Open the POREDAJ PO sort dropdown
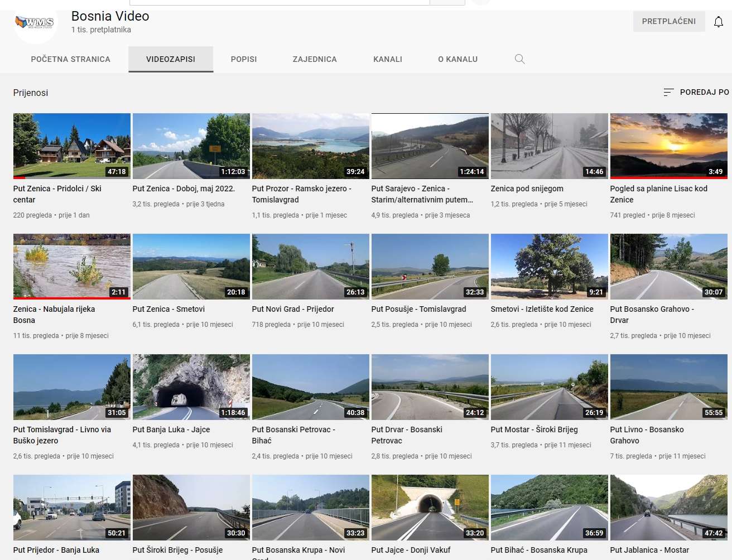Screen dimensions: 732x560 point(696,92)
